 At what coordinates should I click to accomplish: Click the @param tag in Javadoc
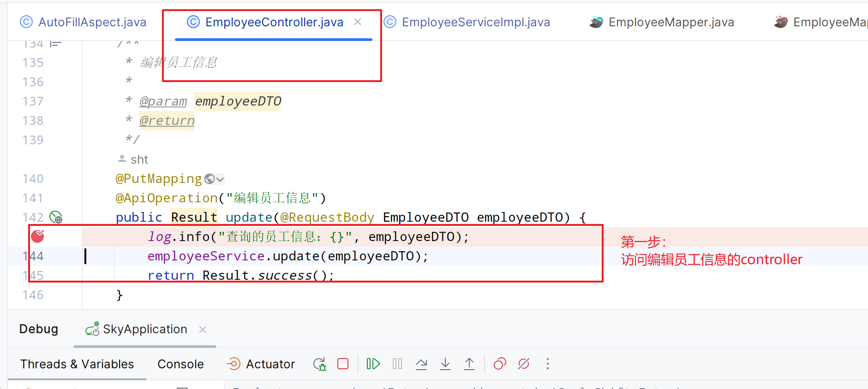tap(163, 101)
